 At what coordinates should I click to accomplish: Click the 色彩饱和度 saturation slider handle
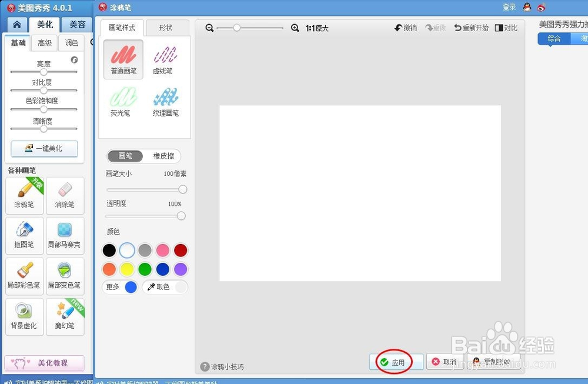tap(44, 109)
